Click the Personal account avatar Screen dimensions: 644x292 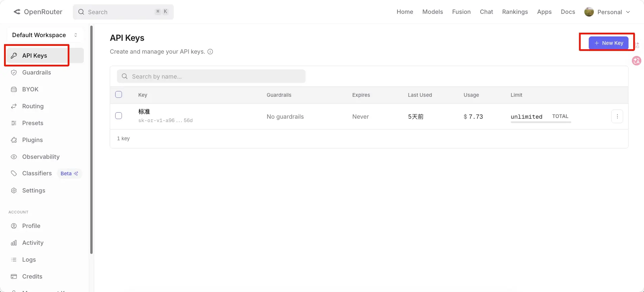[589, 12]
